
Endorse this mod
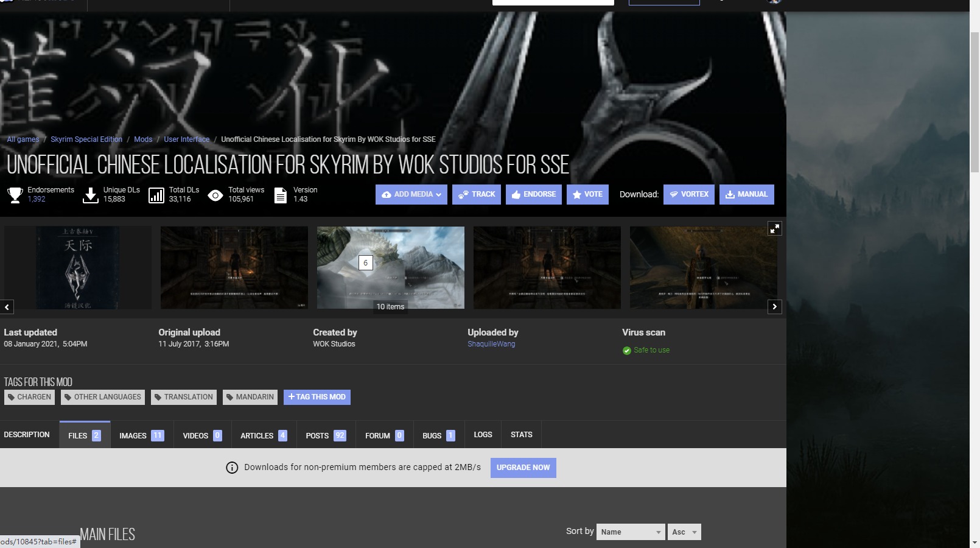tap(534, 194)
